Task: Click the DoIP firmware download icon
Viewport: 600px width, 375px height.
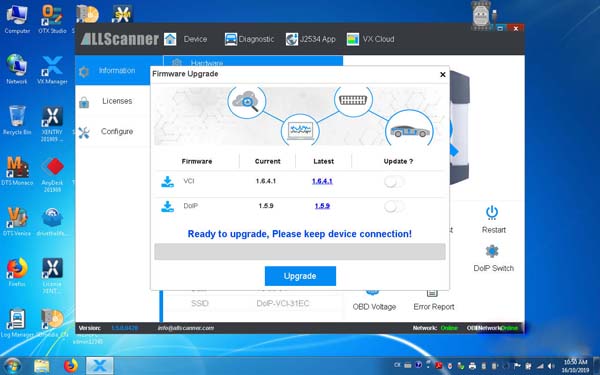Action: pos(167,207)
